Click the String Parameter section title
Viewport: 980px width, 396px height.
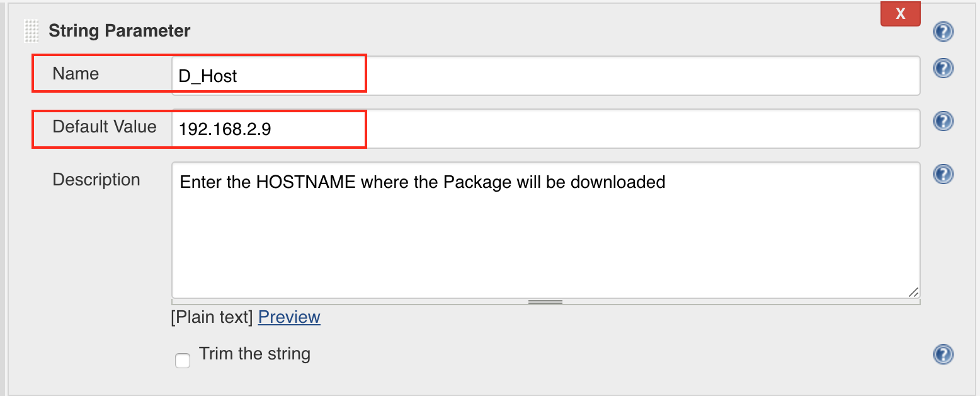(x=120, y=31)
